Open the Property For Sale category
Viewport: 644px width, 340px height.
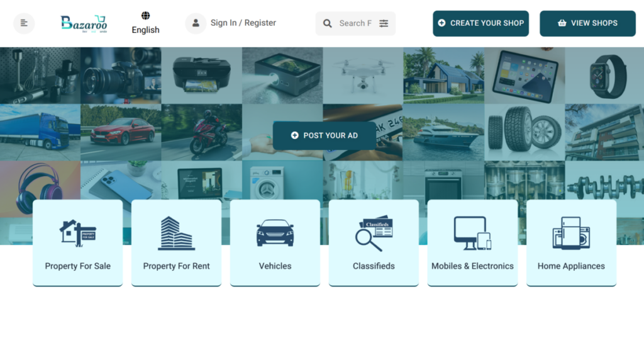[78, 243]
